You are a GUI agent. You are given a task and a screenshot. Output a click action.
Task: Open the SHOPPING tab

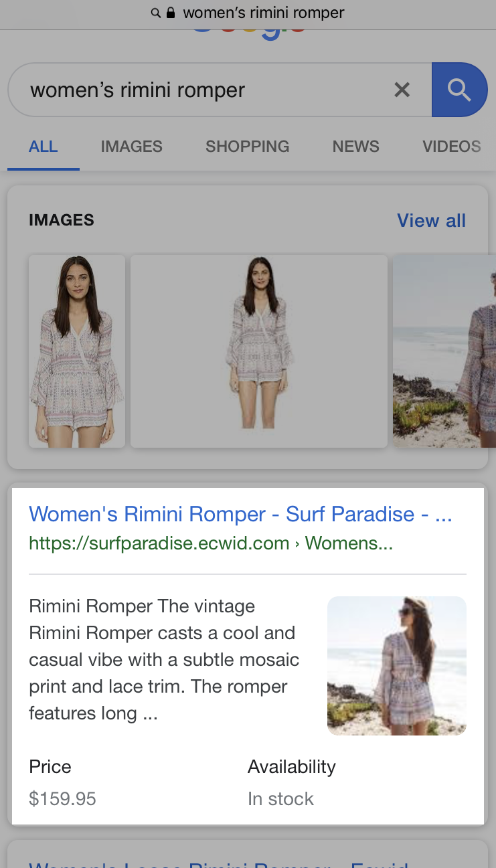(247, 147)
